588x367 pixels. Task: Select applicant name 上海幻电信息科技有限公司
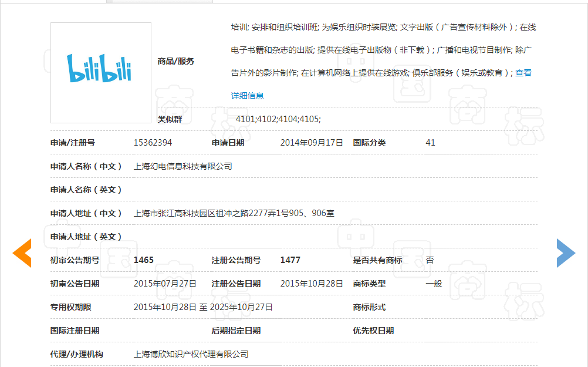pos(183,166)
